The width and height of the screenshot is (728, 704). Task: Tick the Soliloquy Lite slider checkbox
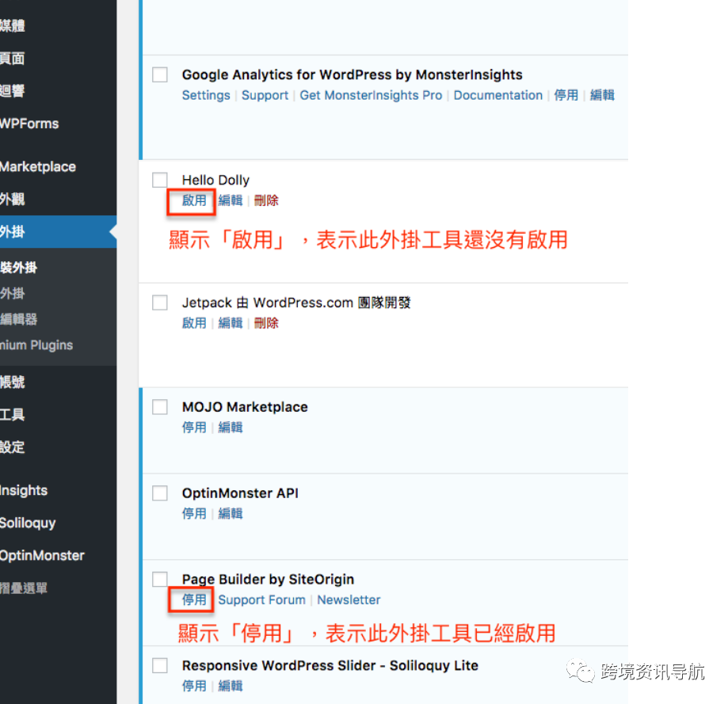160,665
